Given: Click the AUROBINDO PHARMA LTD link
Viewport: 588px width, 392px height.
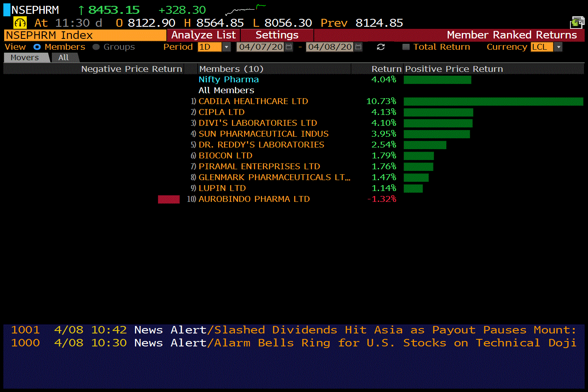Looking at the screenshot, I should pyautogui.click(x=254, y=199).
